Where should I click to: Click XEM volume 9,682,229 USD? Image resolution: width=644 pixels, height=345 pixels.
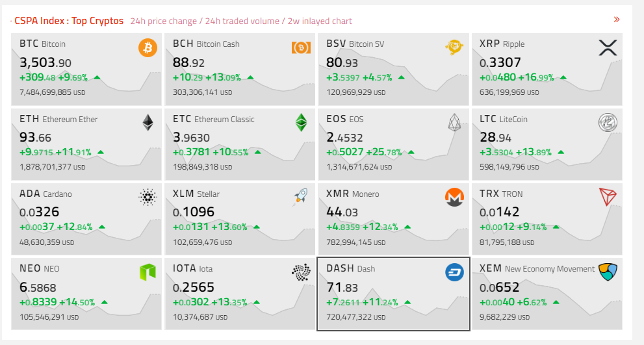(x=504, y=317)
